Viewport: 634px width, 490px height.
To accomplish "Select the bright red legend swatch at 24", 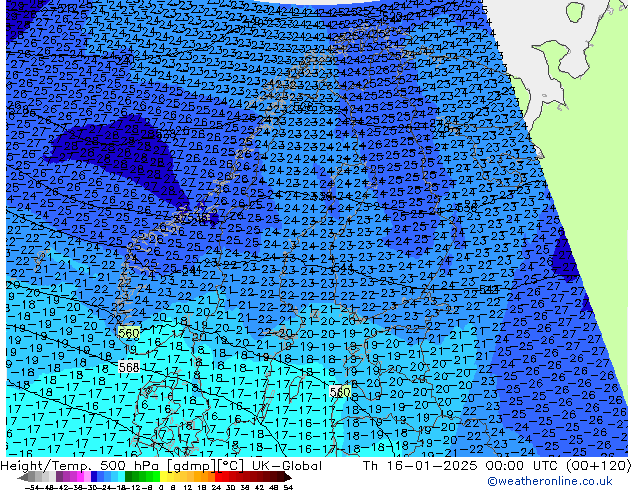I will 218,477.
